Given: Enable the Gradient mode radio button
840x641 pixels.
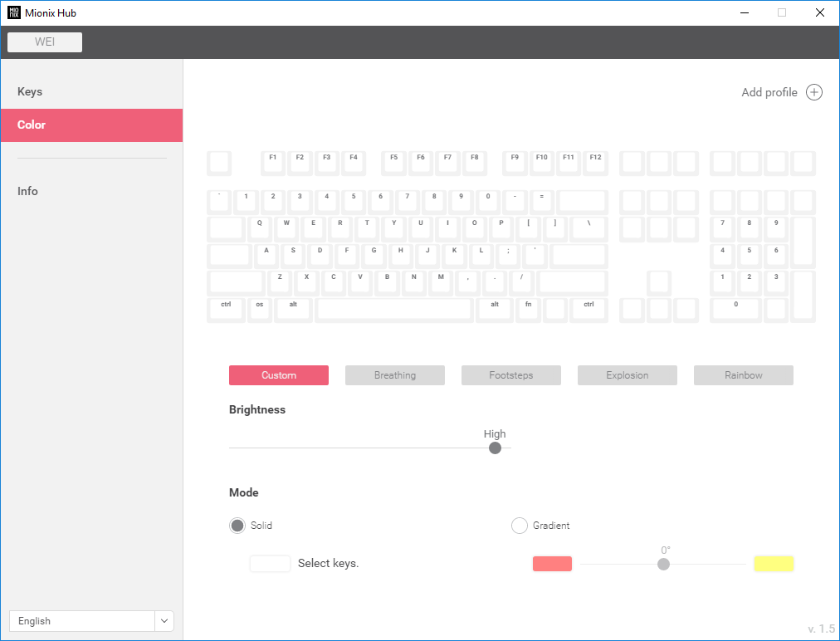Looking at the screenshot, I should (x=519, y=526).
